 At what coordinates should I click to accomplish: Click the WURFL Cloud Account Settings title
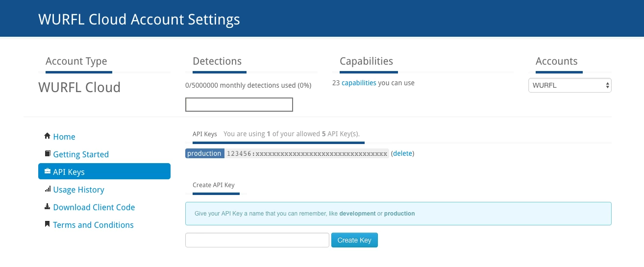coord(139,19)
